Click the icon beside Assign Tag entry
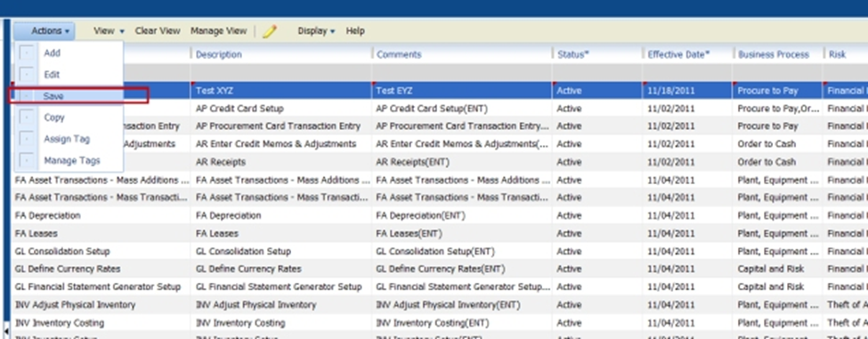The height and width of the screenshot is (339, 868). click(x=26, y=139)
